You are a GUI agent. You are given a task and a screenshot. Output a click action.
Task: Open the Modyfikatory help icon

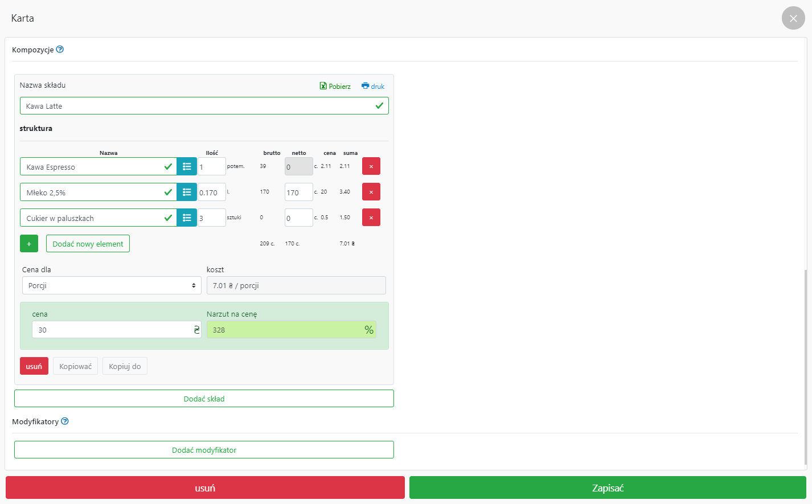[65, 421]
